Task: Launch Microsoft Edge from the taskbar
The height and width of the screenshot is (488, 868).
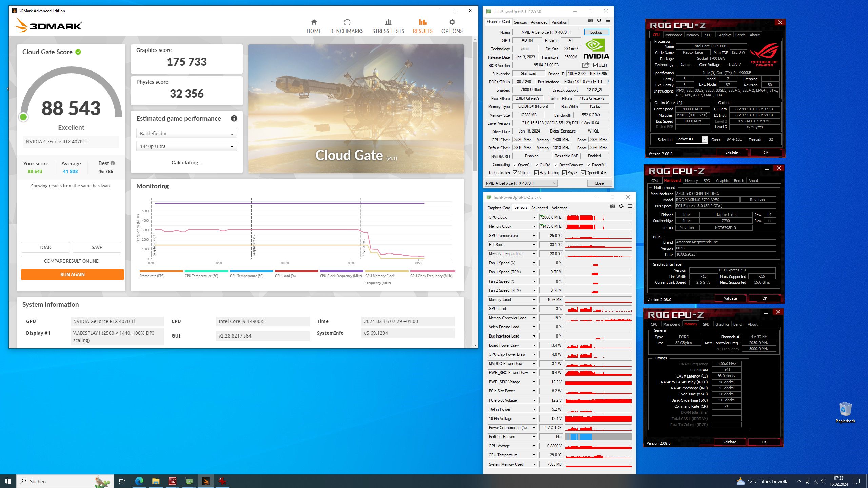Action: 139,481
